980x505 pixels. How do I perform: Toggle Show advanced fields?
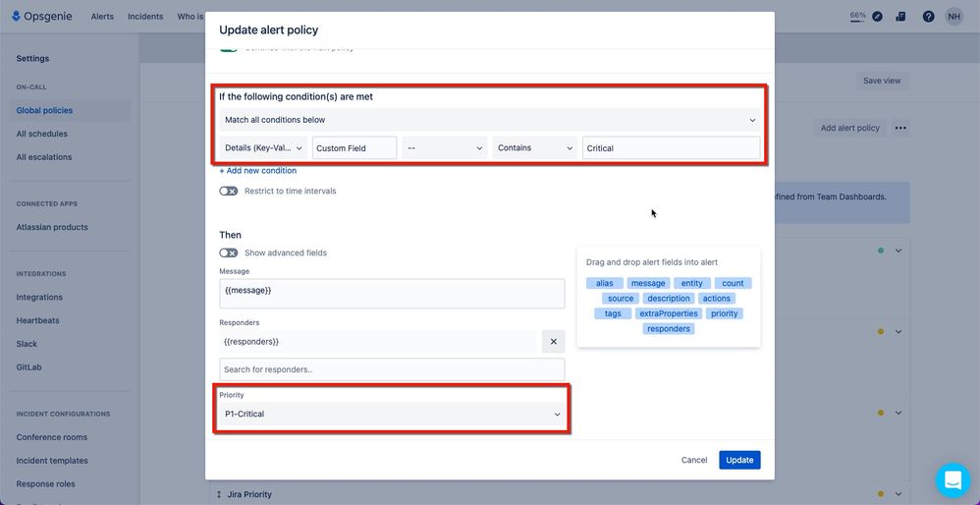coord(228,252)
